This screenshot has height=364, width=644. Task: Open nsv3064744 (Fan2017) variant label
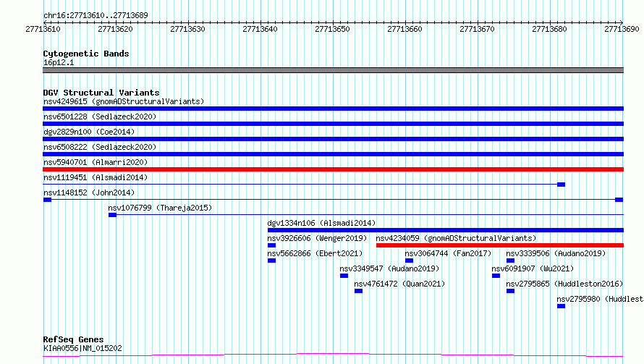coord(448,253)
